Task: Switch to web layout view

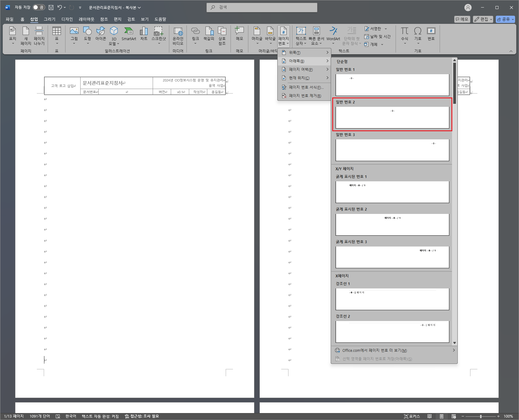Action: click(x=454, y=416)
